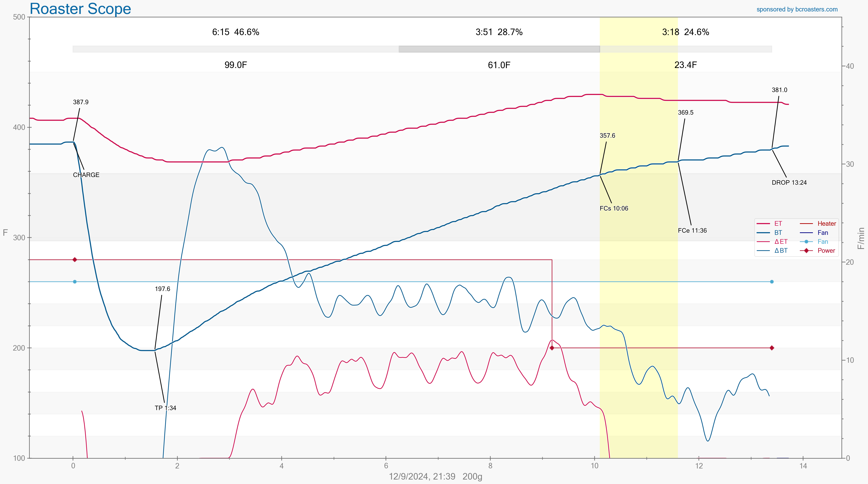Click the dark middle phase bar segment

coord(499,49)
